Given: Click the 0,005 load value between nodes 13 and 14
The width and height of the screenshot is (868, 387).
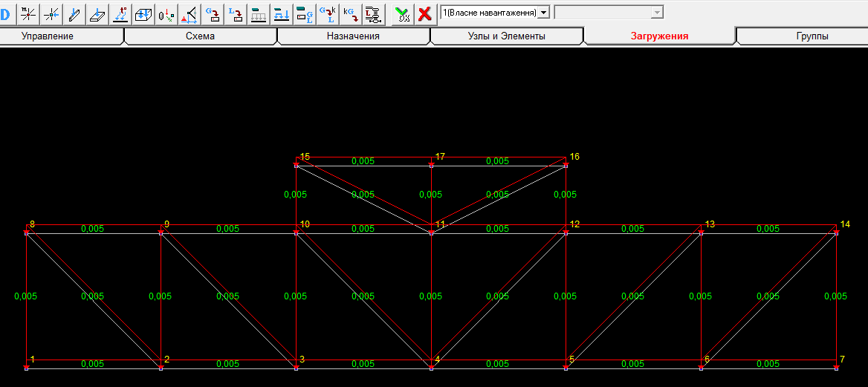Looking at the screenshot, I should 768,229.
